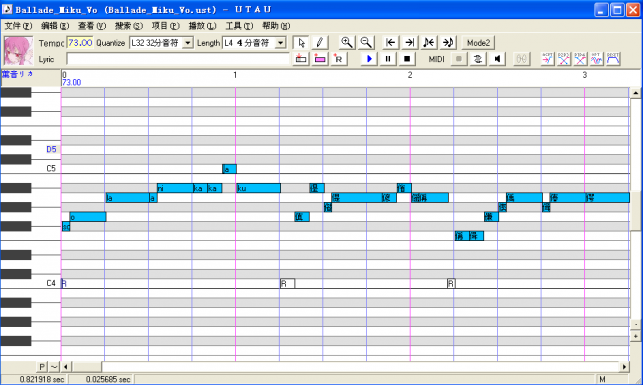Click the vibrato wave icon
Viewport: 643px width, 385px height.
(x=597, y=59)
